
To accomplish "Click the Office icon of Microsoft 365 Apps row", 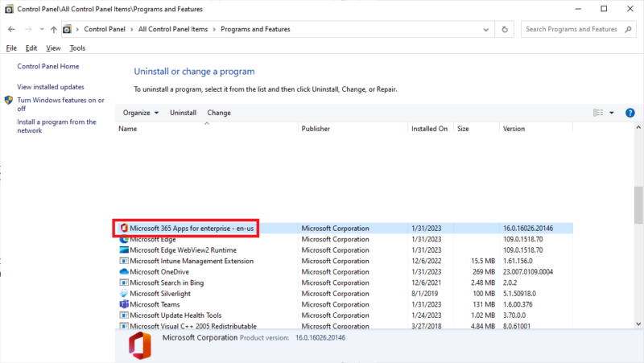I will click(124, 228).
